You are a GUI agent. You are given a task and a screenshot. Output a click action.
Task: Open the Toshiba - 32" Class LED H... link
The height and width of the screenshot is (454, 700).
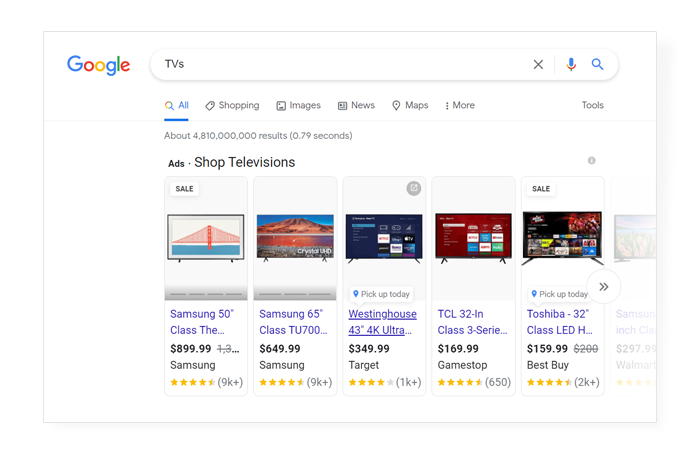coord(560,322)
